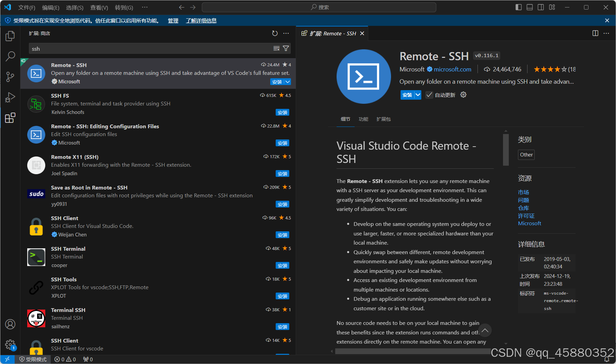Open the Issues resource link

pyautogui.click(x=523, y=200)
